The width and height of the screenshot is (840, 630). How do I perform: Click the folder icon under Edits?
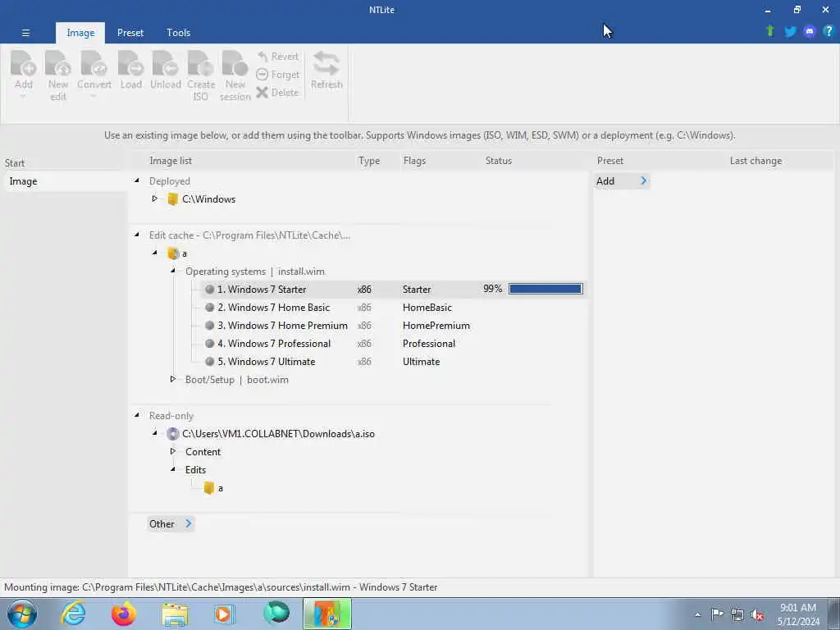click(209, 488)
